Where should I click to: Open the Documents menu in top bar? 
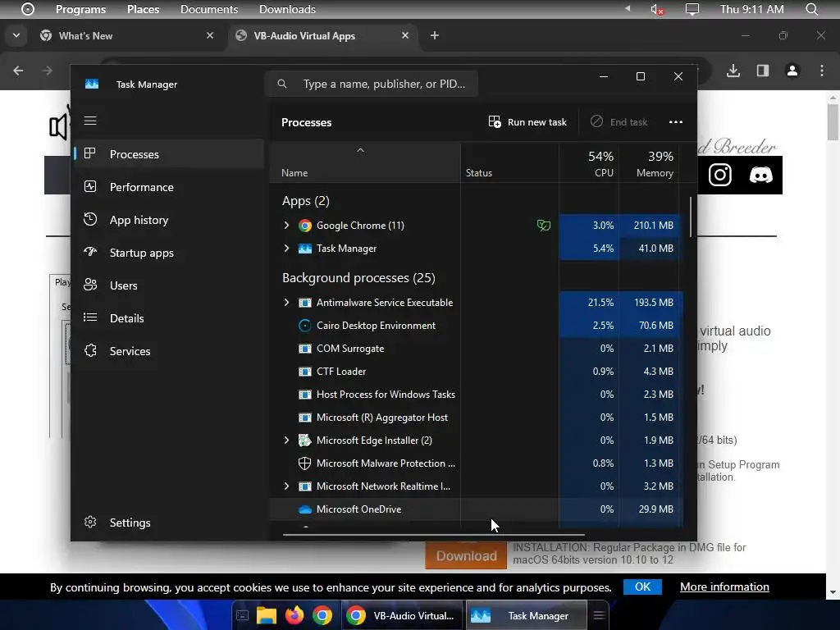[209, 9]
